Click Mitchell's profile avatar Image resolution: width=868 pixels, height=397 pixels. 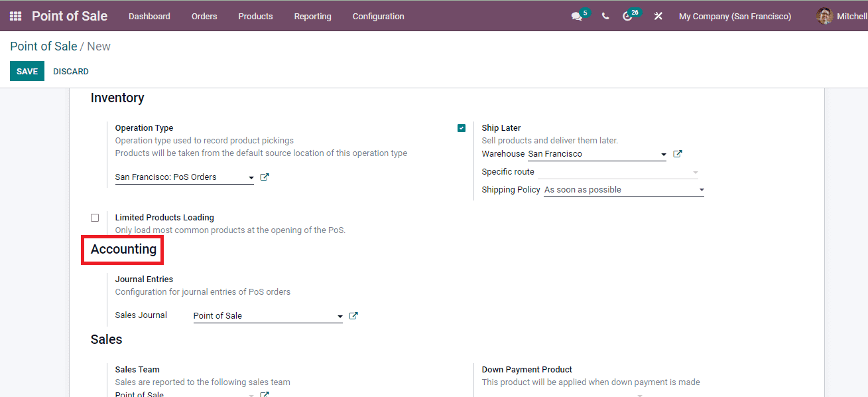click(x=824, y=15)
